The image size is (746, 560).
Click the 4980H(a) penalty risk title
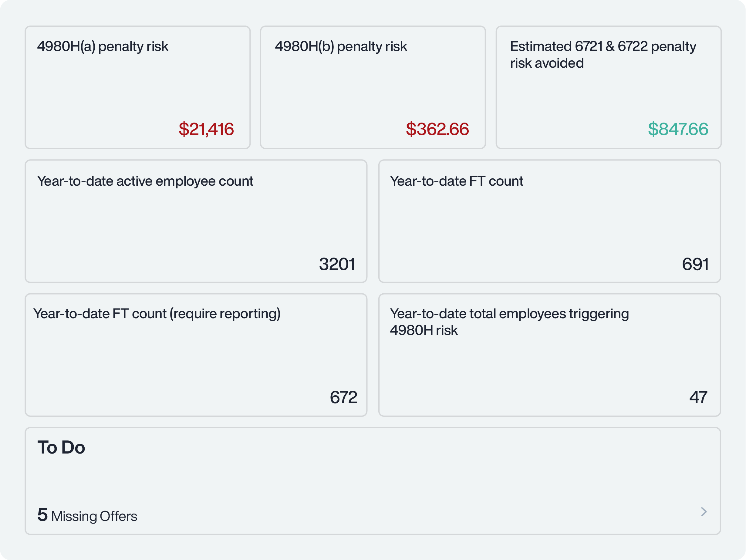103,46
